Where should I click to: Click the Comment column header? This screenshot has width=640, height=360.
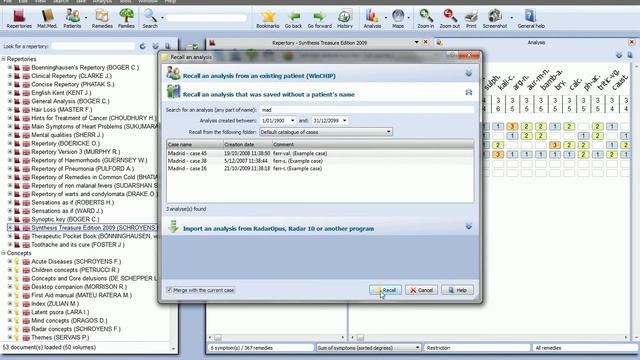373,144
